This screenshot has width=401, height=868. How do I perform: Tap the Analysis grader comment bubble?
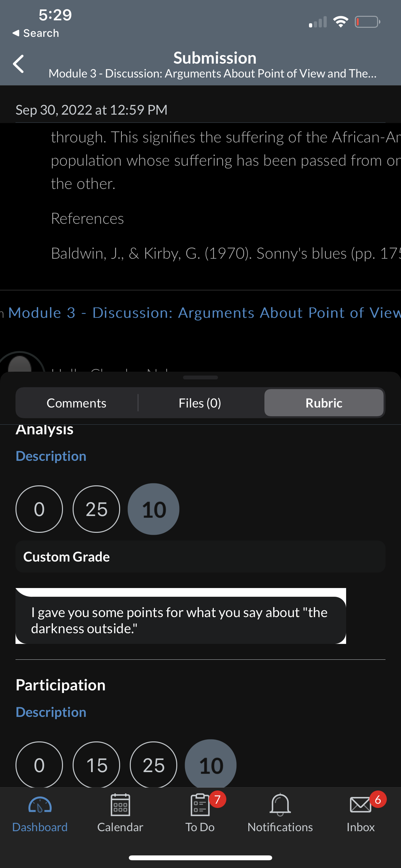[x=180, y=620]
